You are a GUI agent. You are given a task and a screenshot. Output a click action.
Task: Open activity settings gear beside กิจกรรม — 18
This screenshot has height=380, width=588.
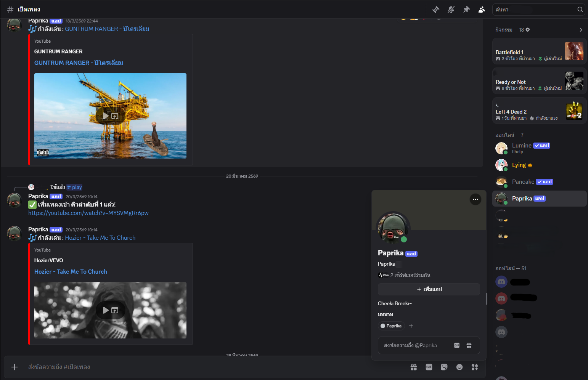point(528,30)
